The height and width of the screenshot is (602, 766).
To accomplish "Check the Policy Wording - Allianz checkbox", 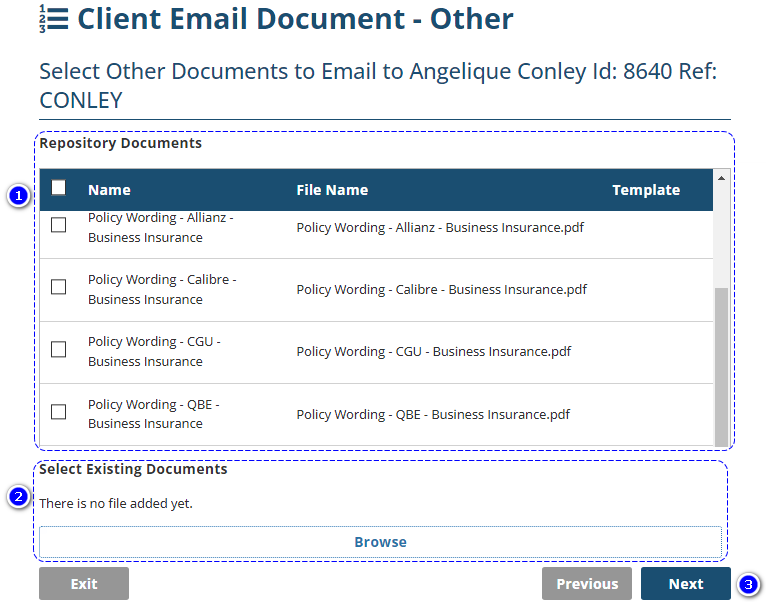I will [59, 225].
